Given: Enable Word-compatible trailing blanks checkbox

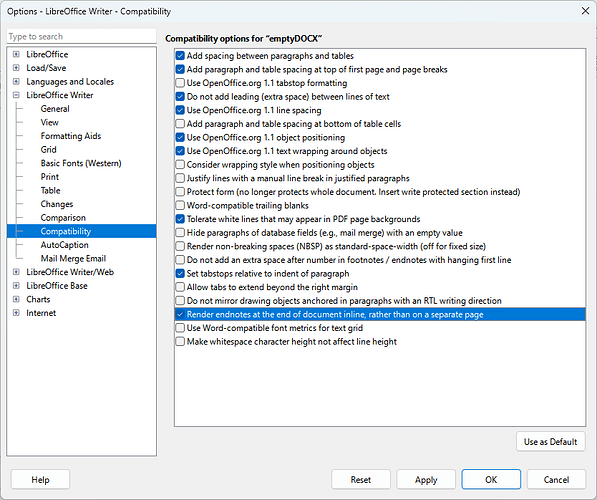Looking at the screenshot, I should [x=180, y=206].
